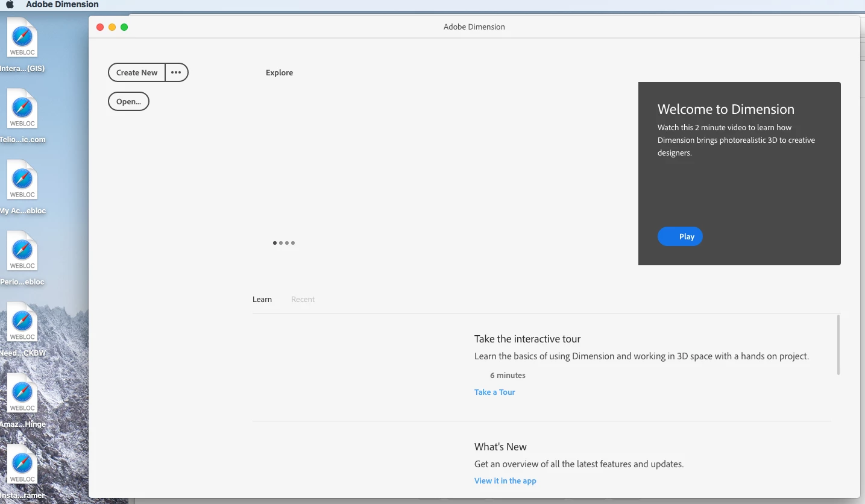Viewport: 865px width, 504px height.
Task: Select the first carousel pagination dot
Action: 275,243
